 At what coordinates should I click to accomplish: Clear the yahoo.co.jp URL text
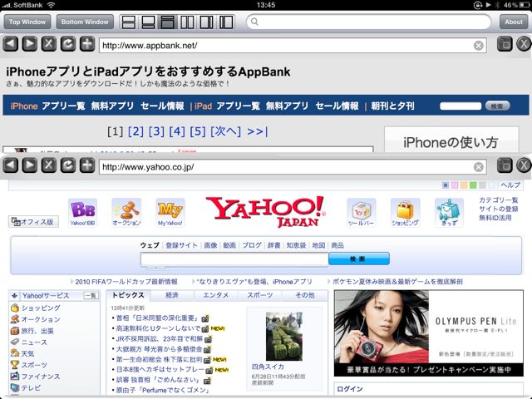coord(479,167)
